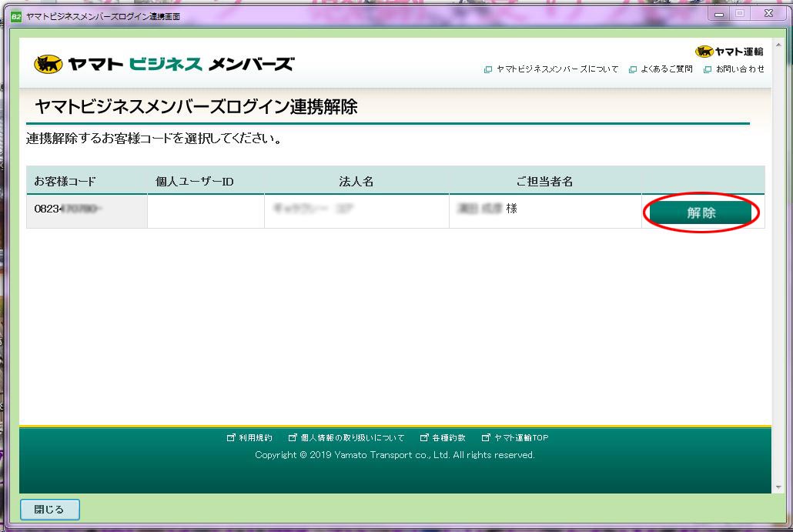Open ヤマトビジネスメンバーズについて link
The width and height of the screenshot is (793, 532).
tap(557, 69)
